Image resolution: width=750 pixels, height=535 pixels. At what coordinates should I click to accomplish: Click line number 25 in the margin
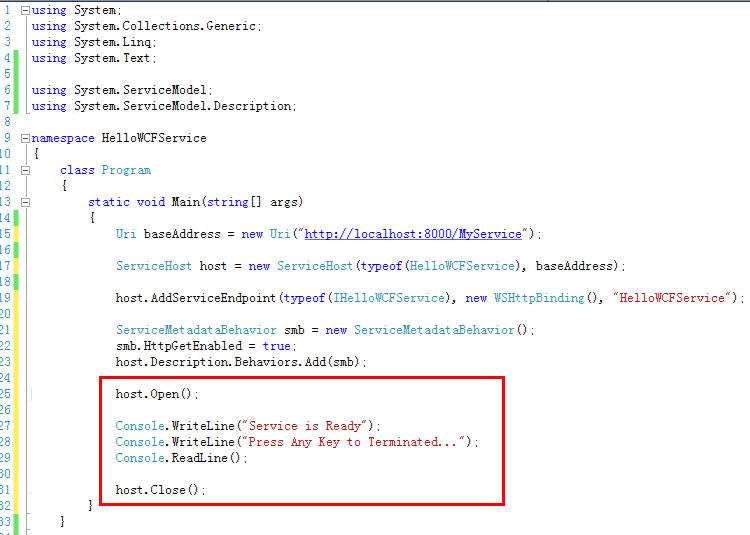click(5, 394)
